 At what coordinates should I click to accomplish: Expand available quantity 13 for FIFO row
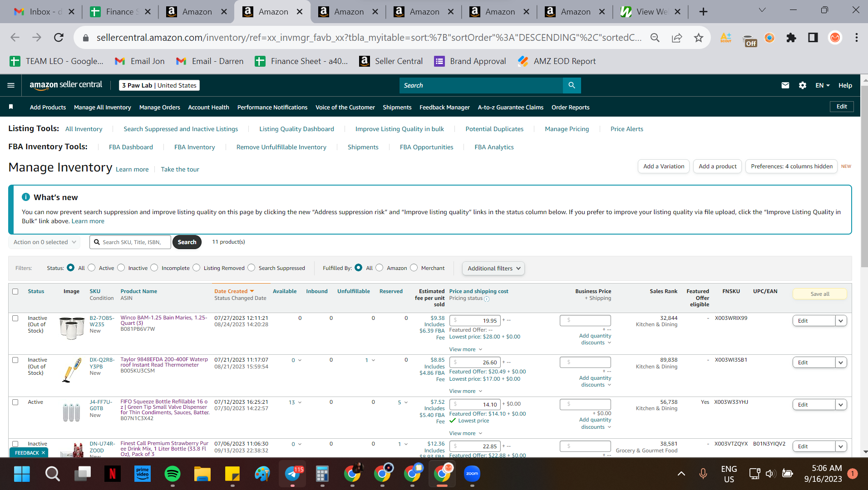coord(295,402)
